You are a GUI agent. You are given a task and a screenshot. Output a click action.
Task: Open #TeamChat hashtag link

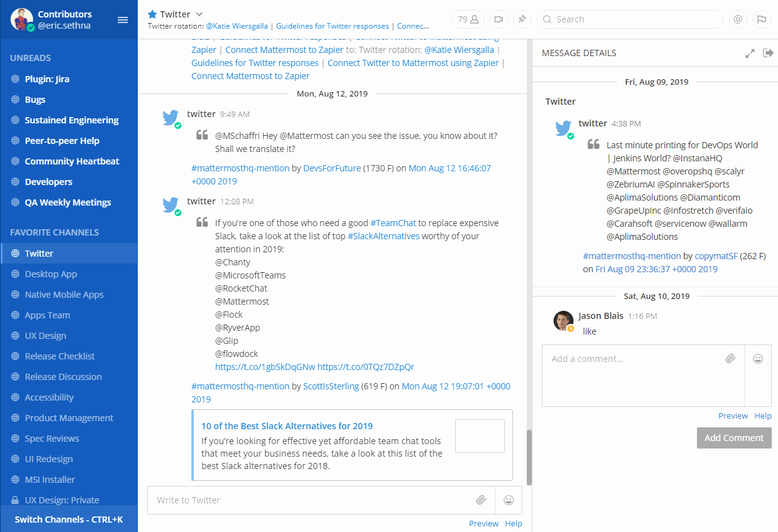click(393, 223)
